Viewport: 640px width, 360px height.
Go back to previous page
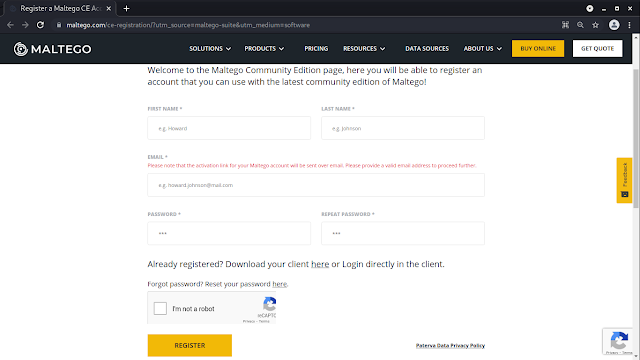pyautogui.click(x=10, y=25)
